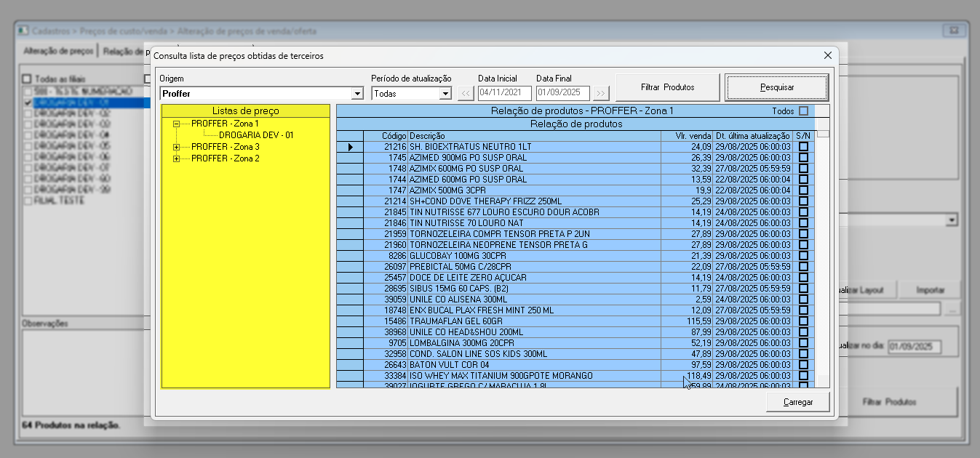Image resolution: width=980 pixels, height=458 pixels.
Task: Click the row pointer arrow beside code 21216
Action: coord(350,147)
